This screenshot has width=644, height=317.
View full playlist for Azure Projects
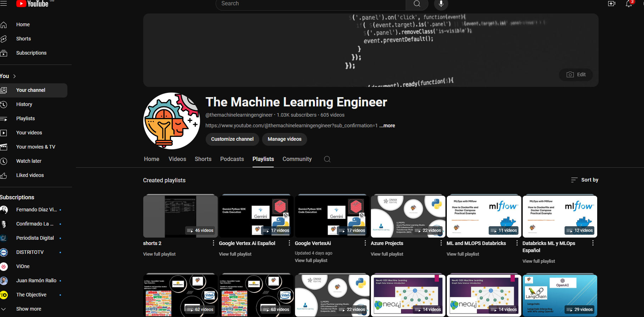point(387,254)
